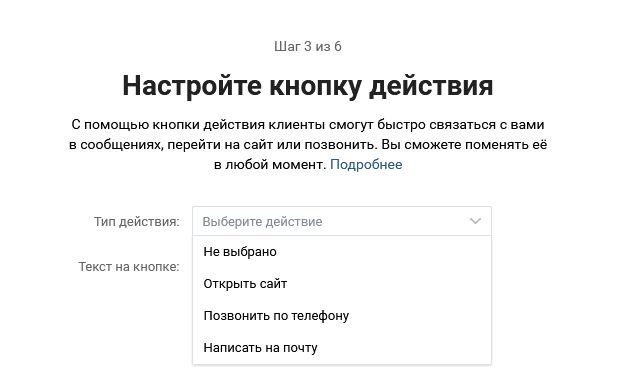Screen dimensions: 620x376
Task: Close the action list via down arrow
Action: tap(475, 221)
